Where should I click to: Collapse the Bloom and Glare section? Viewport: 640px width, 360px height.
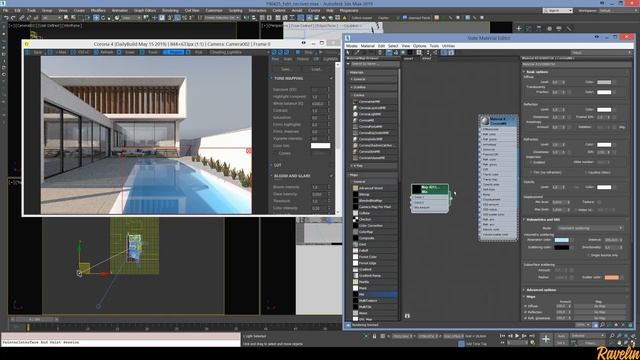(271, 176)
